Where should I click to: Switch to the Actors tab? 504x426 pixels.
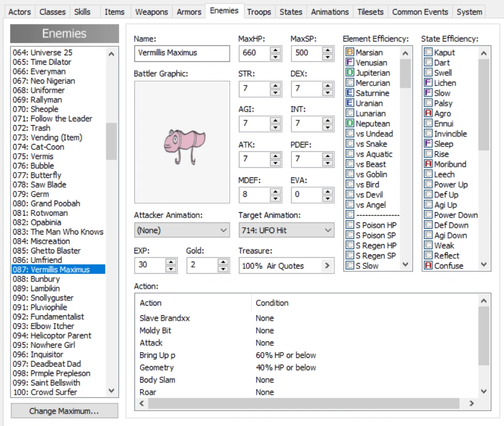tap(20, 12)
